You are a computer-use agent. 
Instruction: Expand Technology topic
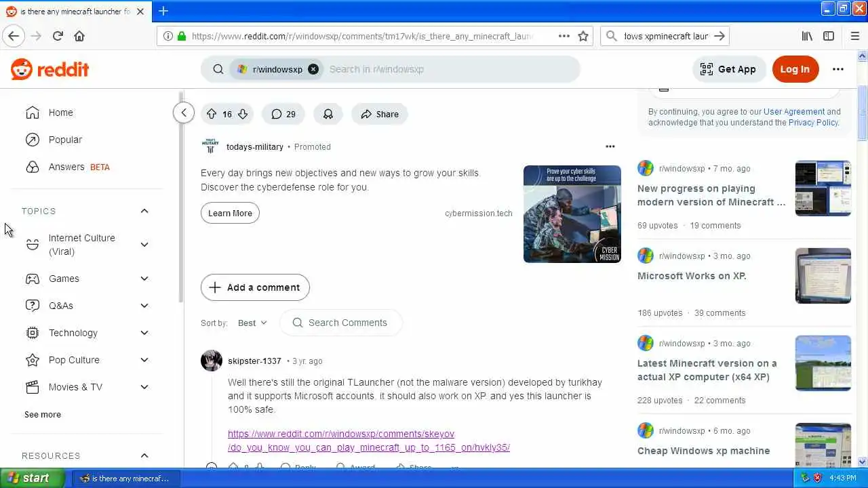click(144, 333)
